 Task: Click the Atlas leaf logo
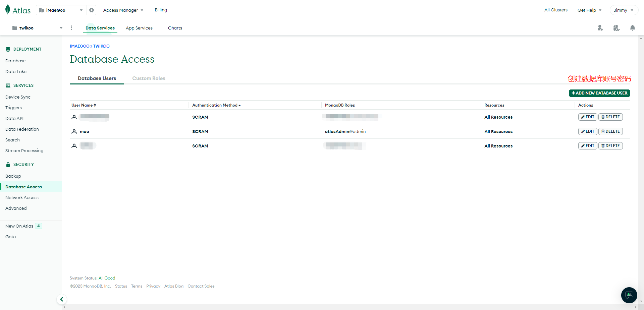click(8, 10)
